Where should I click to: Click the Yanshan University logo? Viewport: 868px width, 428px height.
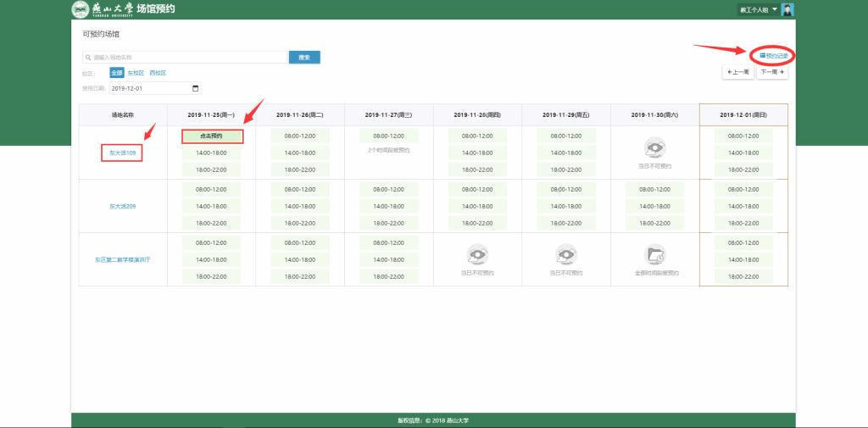[x=80, y=10]
